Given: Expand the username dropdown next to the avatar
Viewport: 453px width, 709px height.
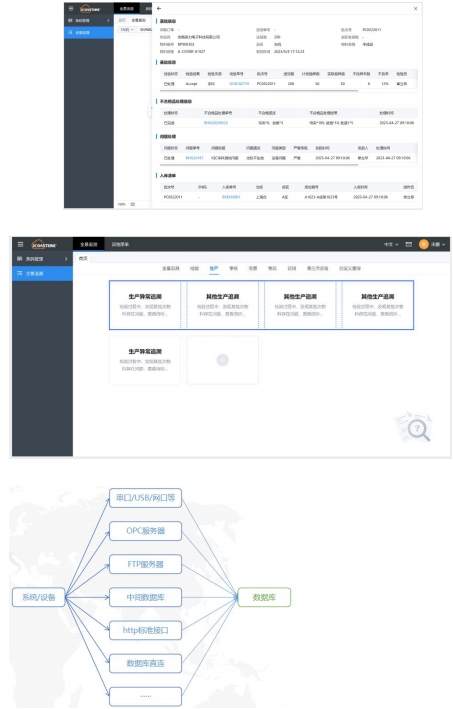Looking at the screenshot, I should point(438,244).
